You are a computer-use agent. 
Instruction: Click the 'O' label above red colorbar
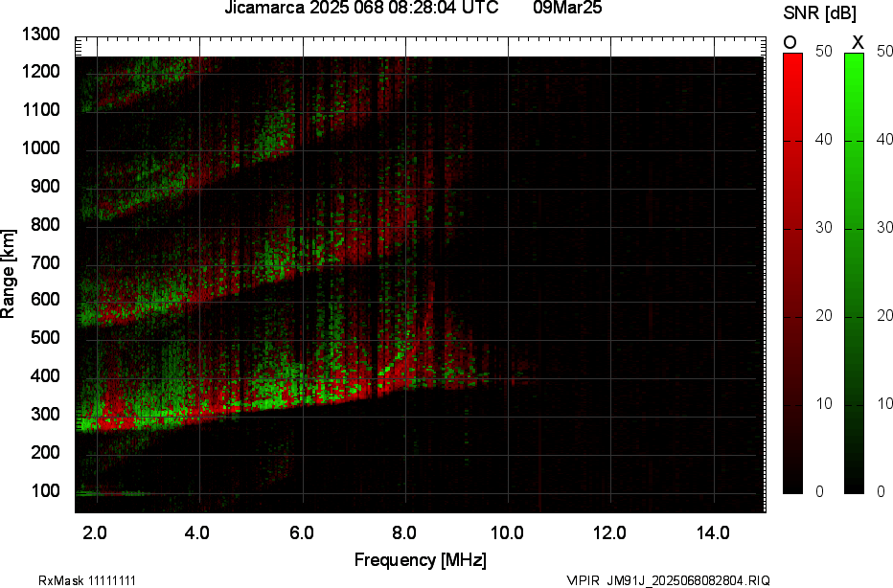click(x=790, y=43)
